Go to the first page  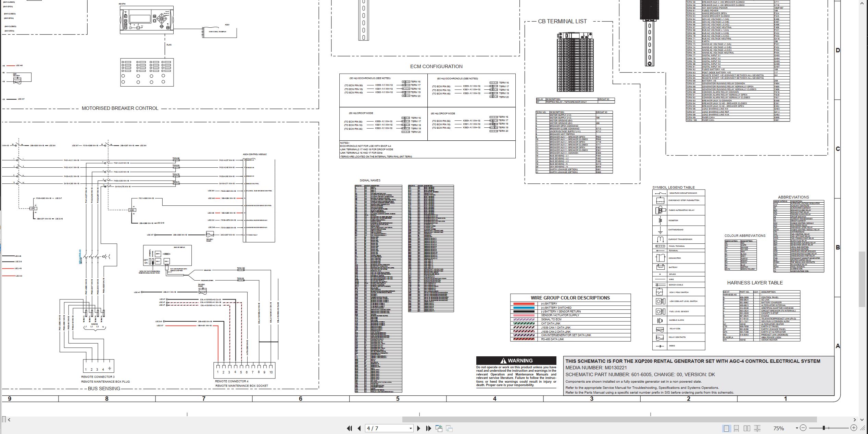[x=350, y=428]
